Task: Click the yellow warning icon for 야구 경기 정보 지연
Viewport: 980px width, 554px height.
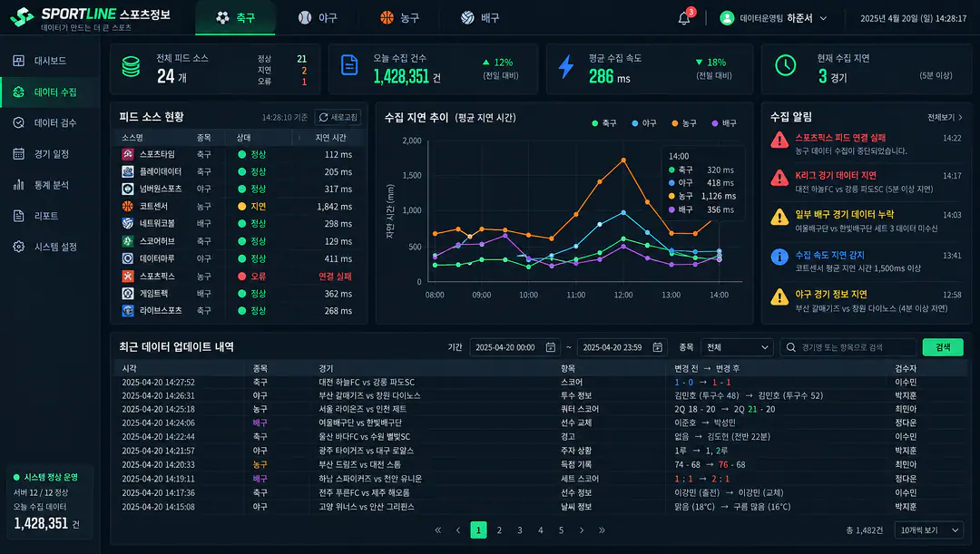Action: [x=779, y=296]
